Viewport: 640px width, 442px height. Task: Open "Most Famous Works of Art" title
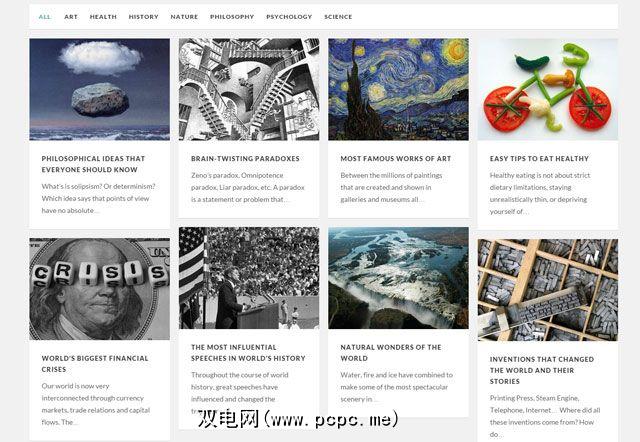pyautogui.click(x=396, y=159)
